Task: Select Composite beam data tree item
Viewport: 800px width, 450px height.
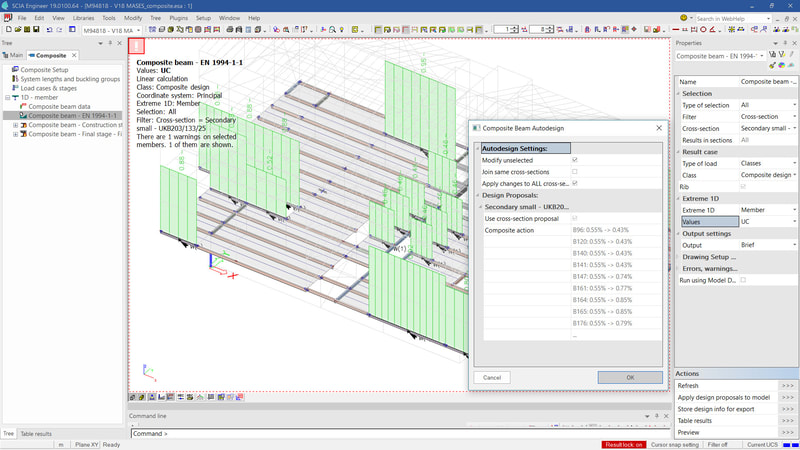Action: [x=59, y=107]
